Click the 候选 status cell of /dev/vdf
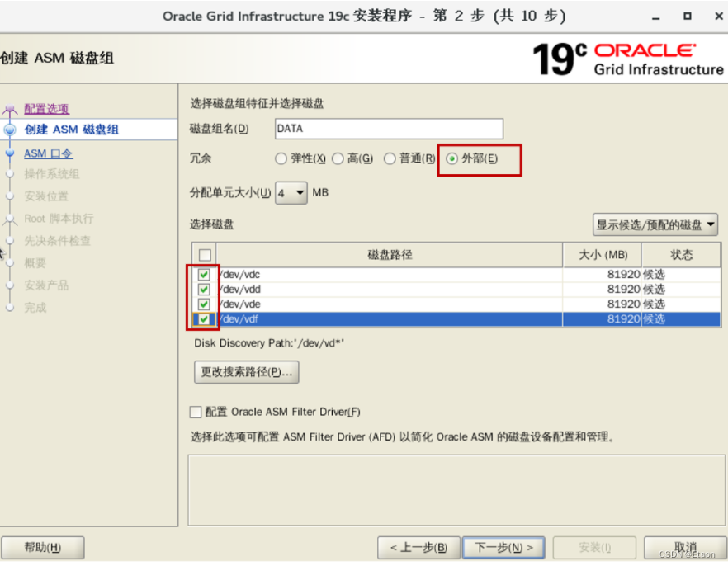 click(681, 319)
